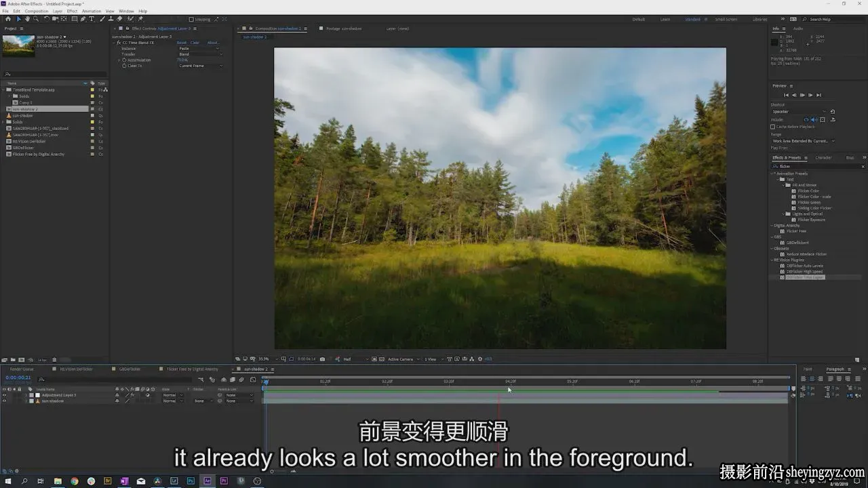Select the Hand tool
The height and width of the screenshot is (488, 868).
pos(27,19)
